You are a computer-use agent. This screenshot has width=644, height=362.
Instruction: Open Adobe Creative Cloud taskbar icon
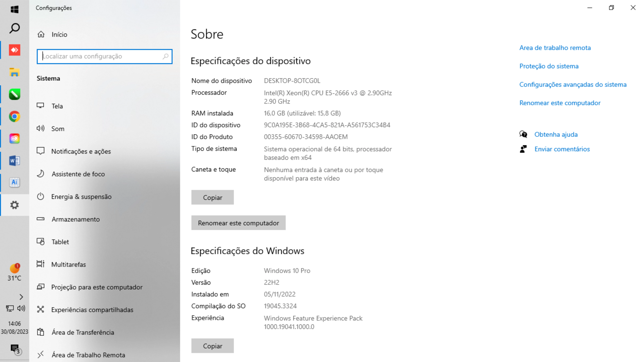click(x=14, y=138)
